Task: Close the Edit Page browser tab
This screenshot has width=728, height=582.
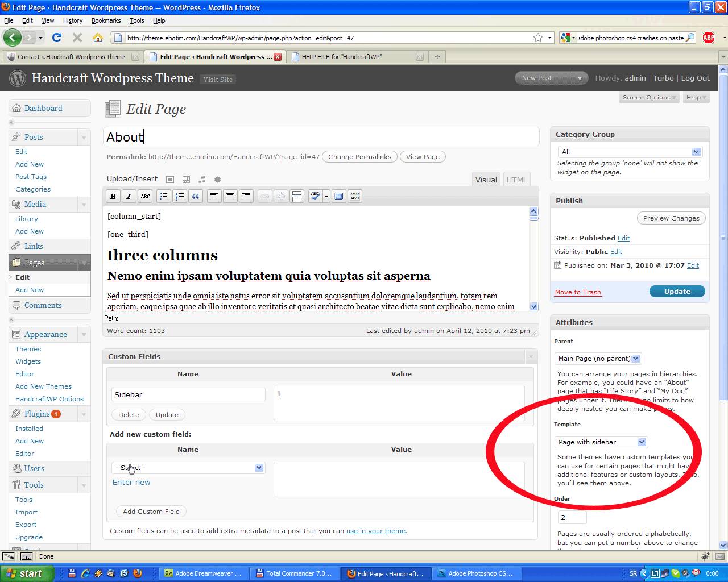Action: [278, 57]
